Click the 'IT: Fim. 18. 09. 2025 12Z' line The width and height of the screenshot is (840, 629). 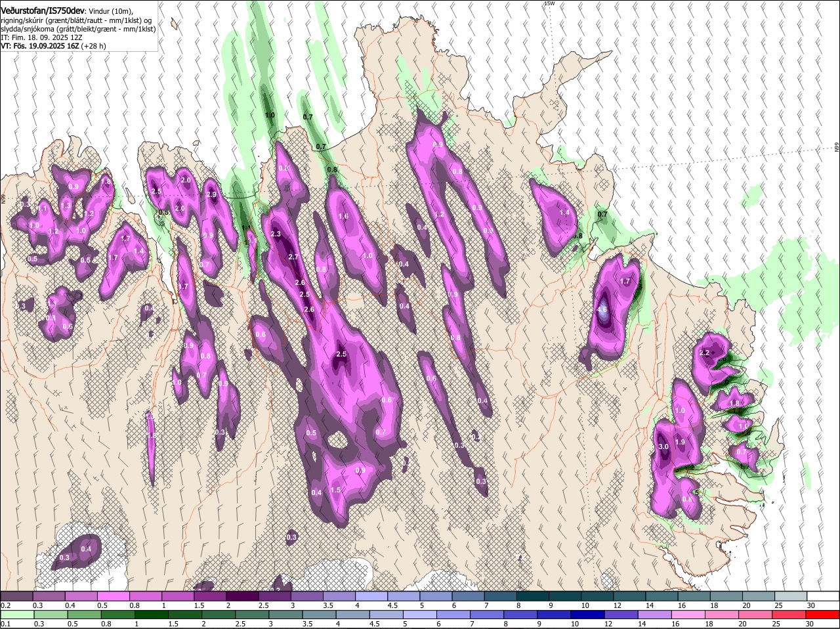(41, 38)
